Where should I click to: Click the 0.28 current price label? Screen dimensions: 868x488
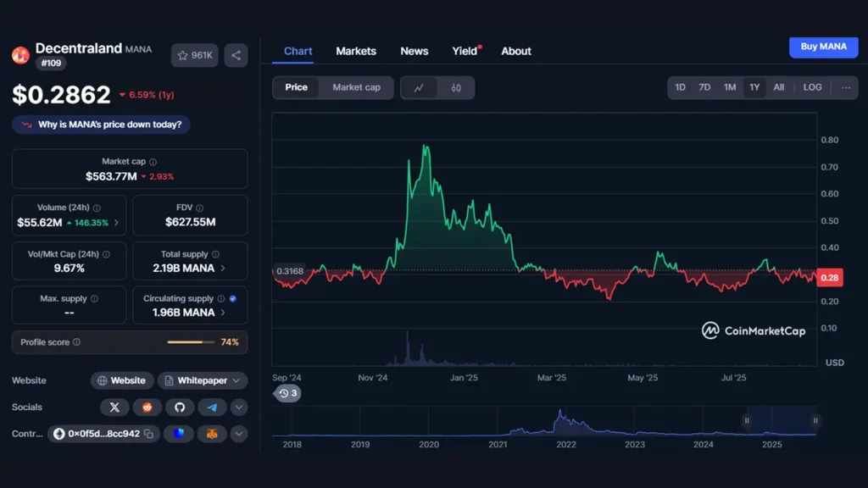(829, 278)
